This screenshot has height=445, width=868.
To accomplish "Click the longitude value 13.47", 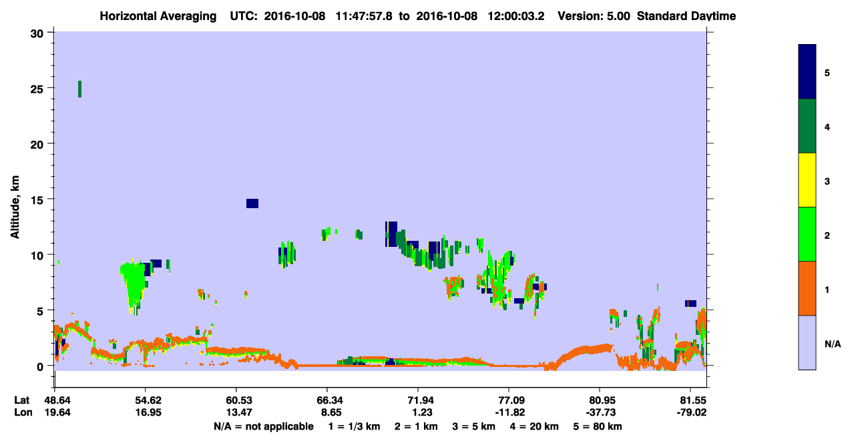I will [236, 413].
